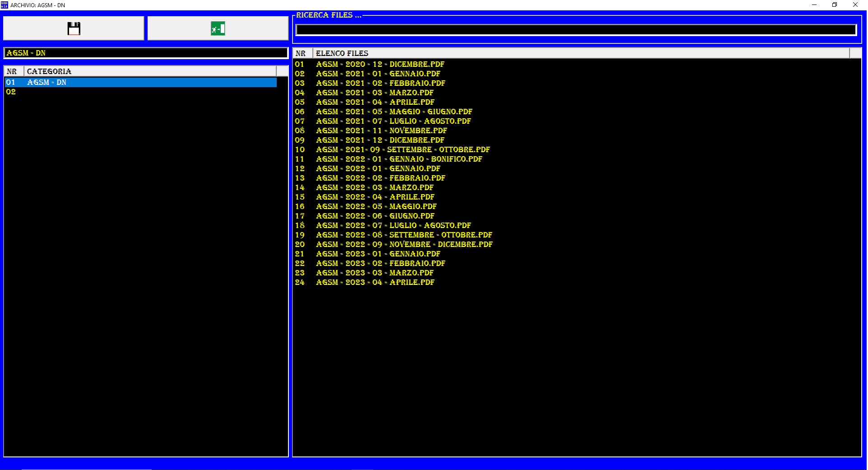Click the NR header in files list
Screen dimensions: 868x470
pyautogui.click(x=303, y=53)
